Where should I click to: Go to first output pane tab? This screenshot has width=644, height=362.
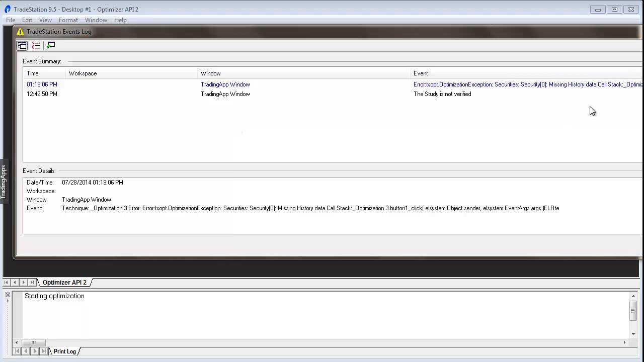click(17, 351)
